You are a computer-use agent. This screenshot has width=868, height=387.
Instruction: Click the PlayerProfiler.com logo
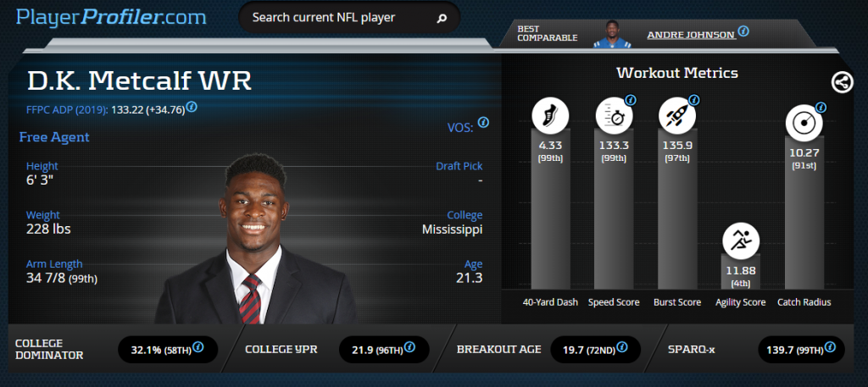click(111, 18)
